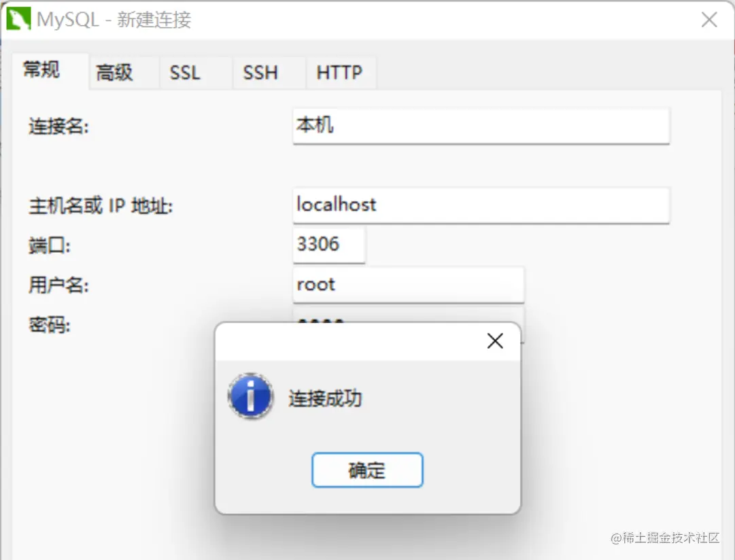Click the blue information icon in popup
The width and height of the screenshot is (735, 560).
click(x=251, y=396)
